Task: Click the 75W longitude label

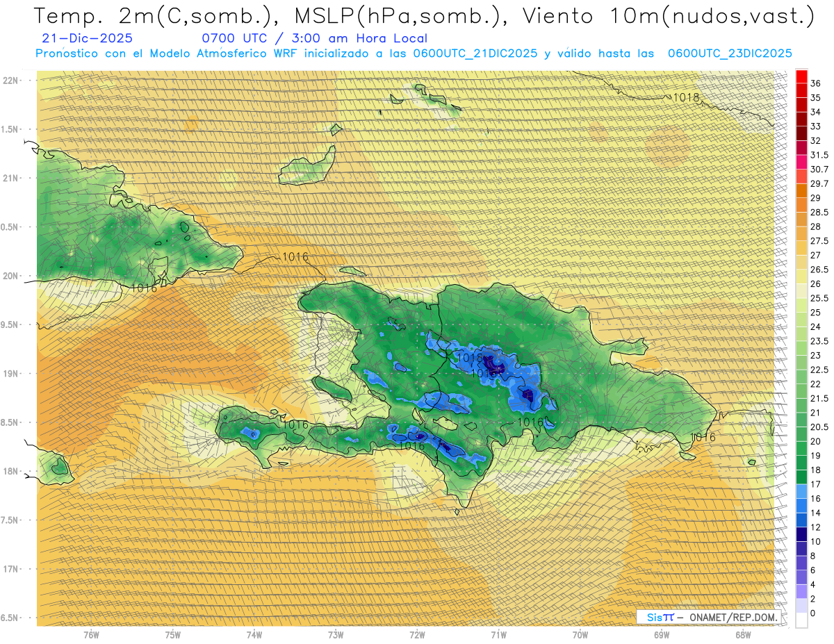Action: [x=173, y=635]
